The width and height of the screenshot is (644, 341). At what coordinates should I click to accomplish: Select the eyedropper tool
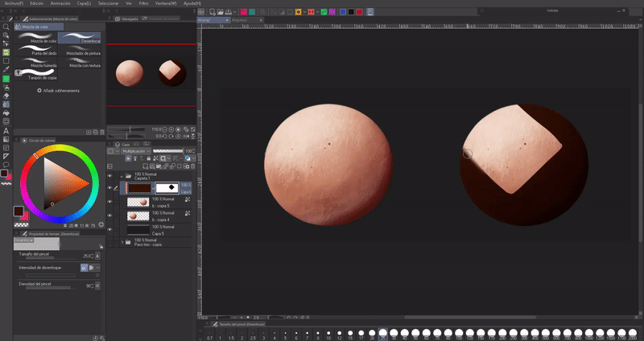point(6,69)
